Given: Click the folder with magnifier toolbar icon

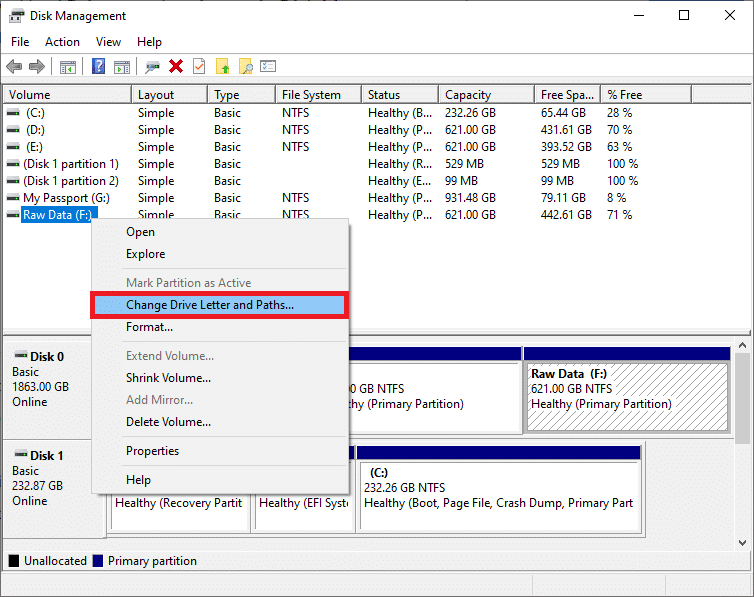Looking at the screenshot, I should [245, 67].
